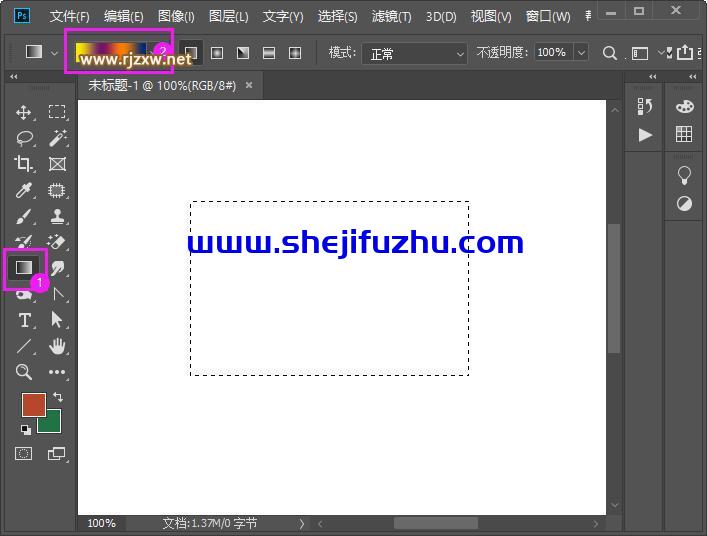Select the Horizontal Type tool
707x536 pixels.
click(25, 321)
